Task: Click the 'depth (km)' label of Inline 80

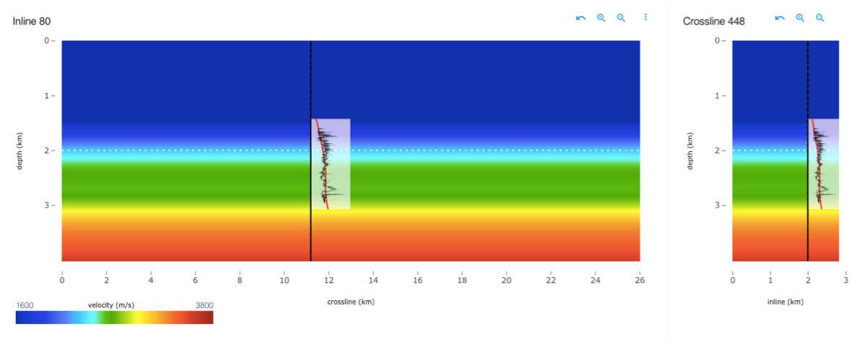Action: click(22, 150)
